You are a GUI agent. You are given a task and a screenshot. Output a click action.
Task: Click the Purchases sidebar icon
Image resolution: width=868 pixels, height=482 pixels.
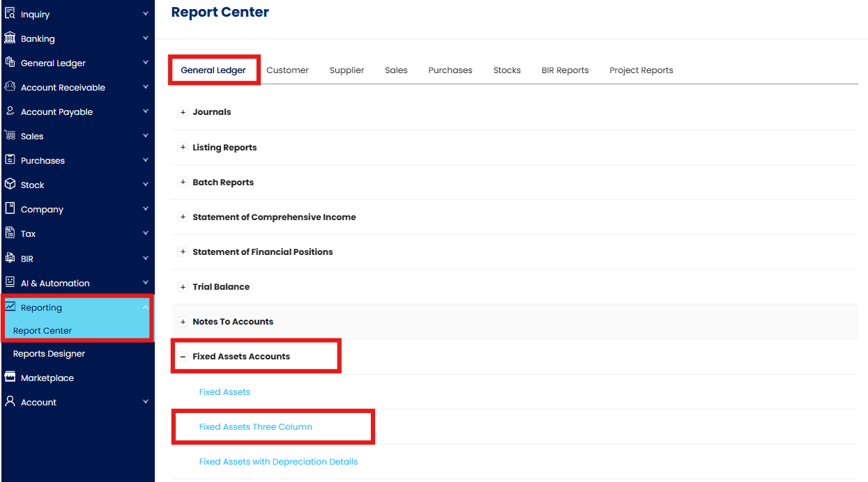coord(10,160)
